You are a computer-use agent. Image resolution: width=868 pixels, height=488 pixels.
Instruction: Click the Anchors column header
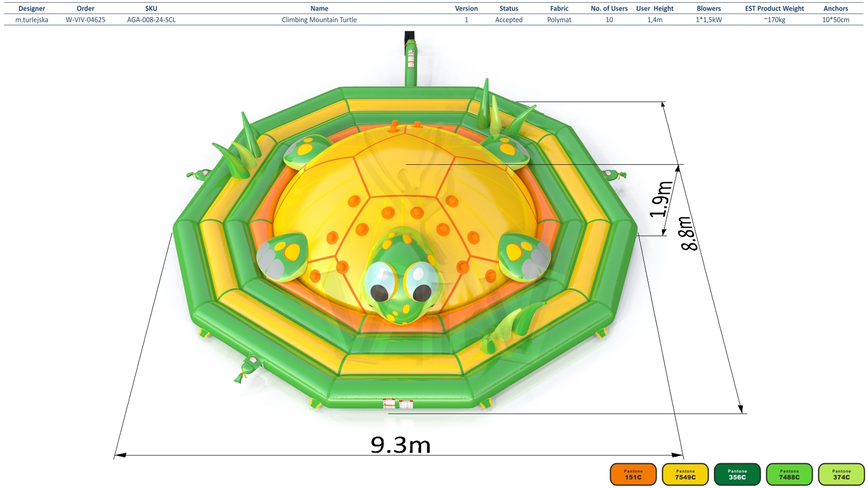pos(835,9)
